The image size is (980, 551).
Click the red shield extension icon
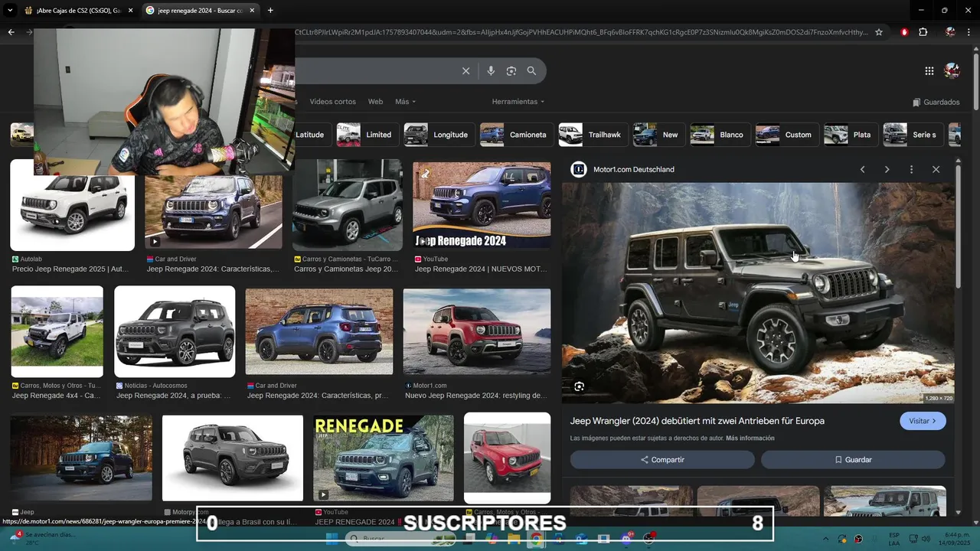pos(904,32)
